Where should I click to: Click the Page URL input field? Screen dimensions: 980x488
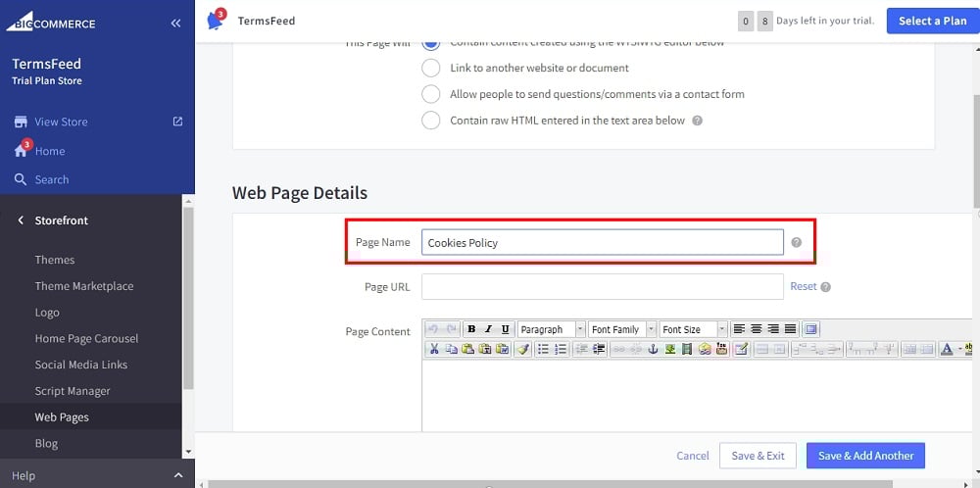point(603,287)
